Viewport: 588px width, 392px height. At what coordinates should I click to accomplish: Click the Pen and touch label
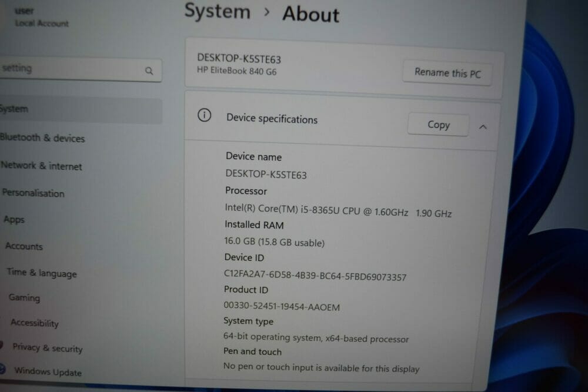[252, 351]
